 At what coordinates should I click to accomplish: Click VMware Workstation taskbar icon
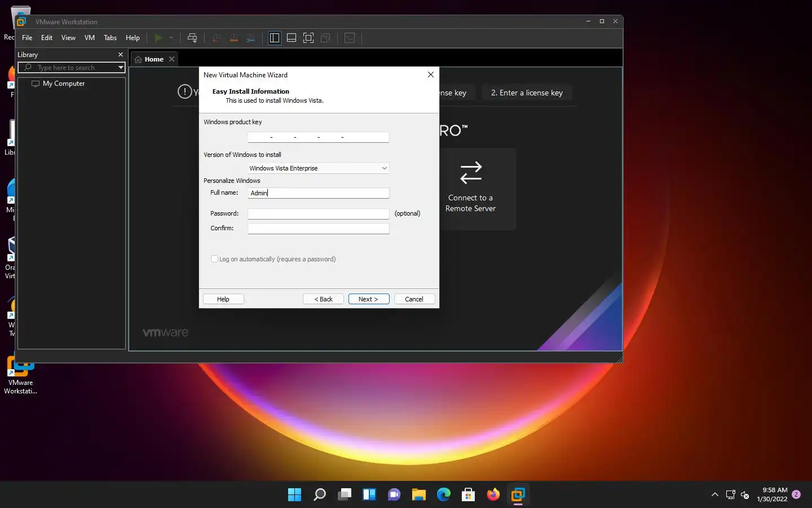click(x=518, y=495)
